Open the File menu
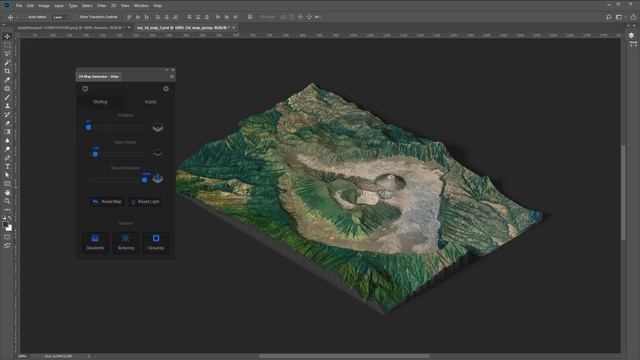 [19, 6]
